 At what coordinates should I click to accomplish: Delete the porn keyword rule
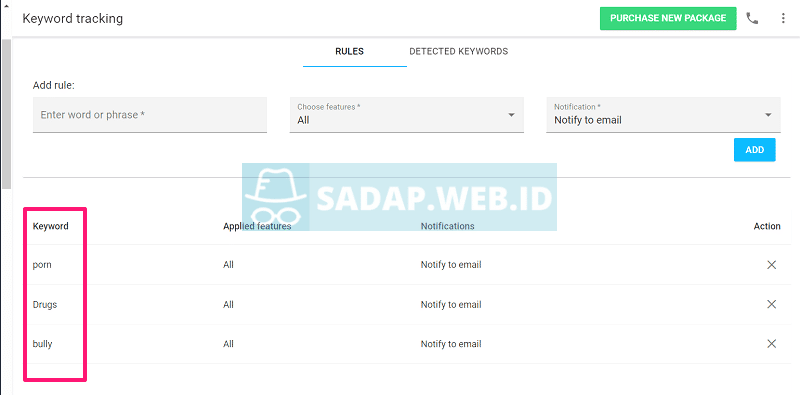pos(771,265)
